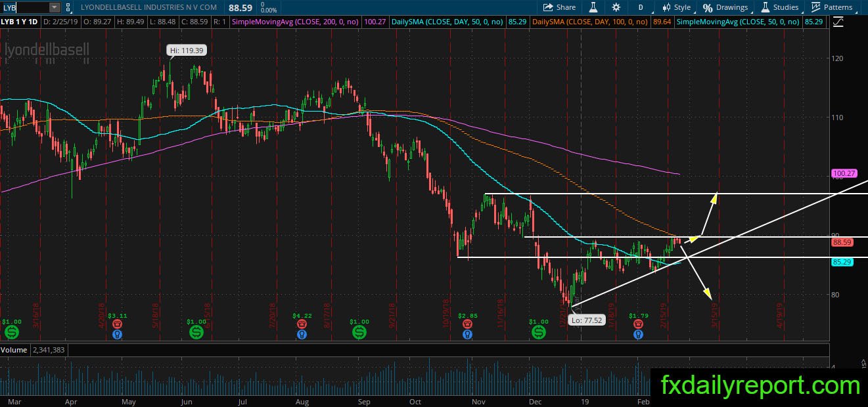Expand the LYB symbol dropdown arrow

tap(54, 7)
